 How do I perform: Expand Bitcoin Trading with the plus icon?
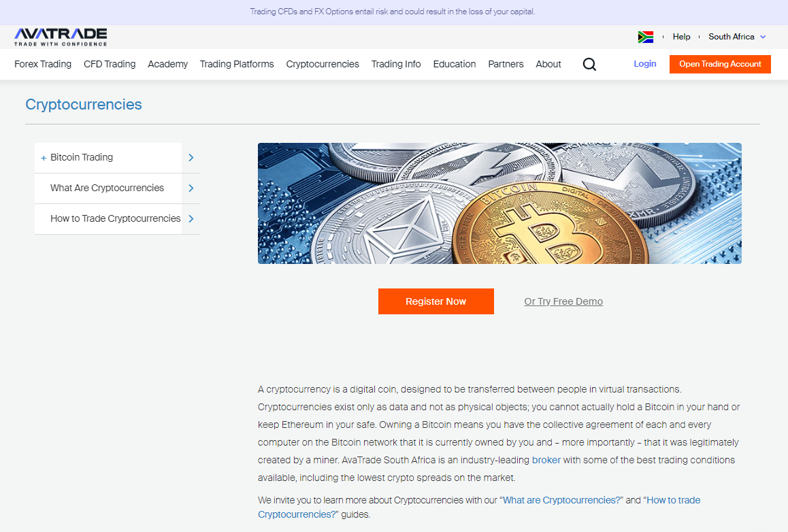tap(44, 157)
